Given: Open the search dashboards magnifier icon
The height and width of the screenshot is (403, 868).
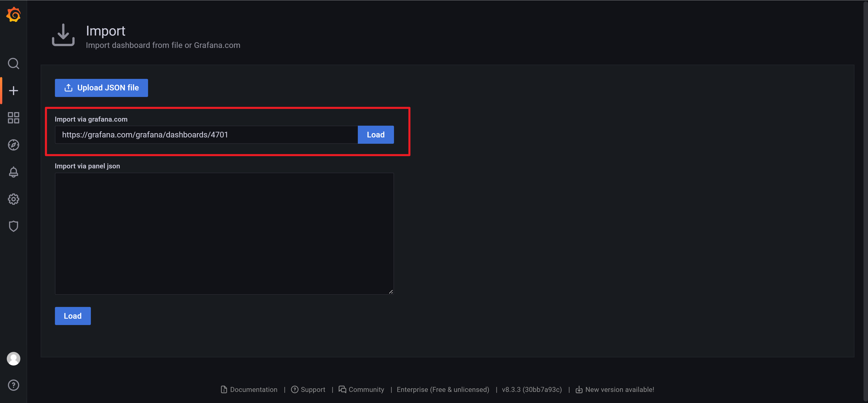Looking at the screenshot, I should [14, 63].
